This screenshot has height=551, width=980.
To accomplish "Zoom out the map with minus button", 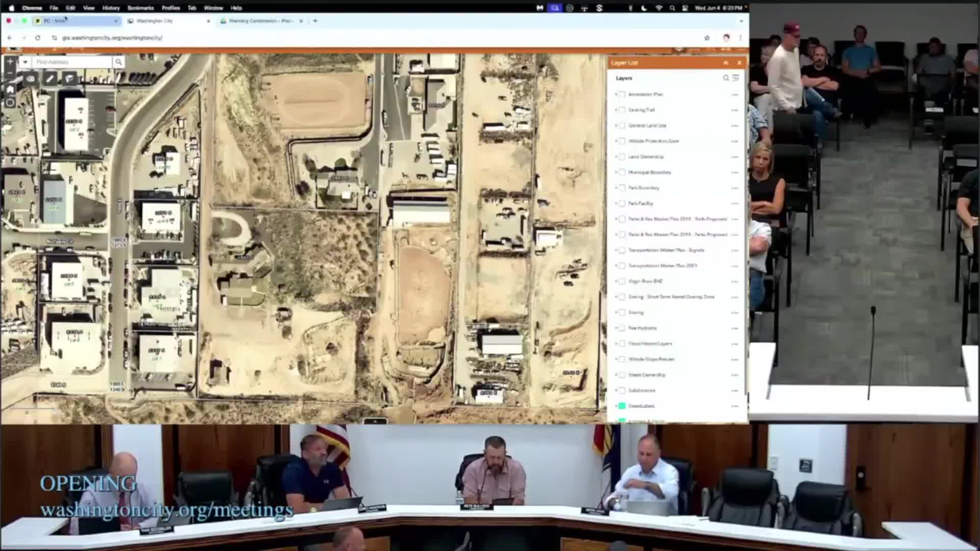I will 10,73.
